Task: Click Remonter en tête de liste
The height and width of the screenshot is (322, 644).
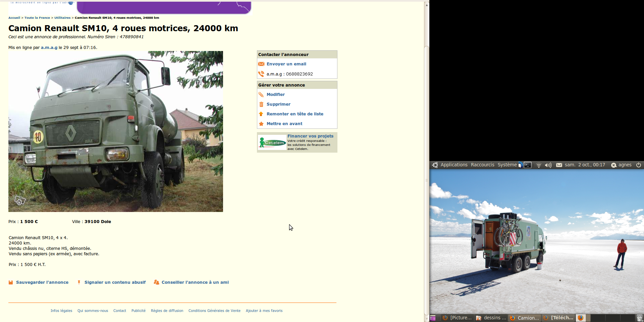Action: click(x=295, y=114)
